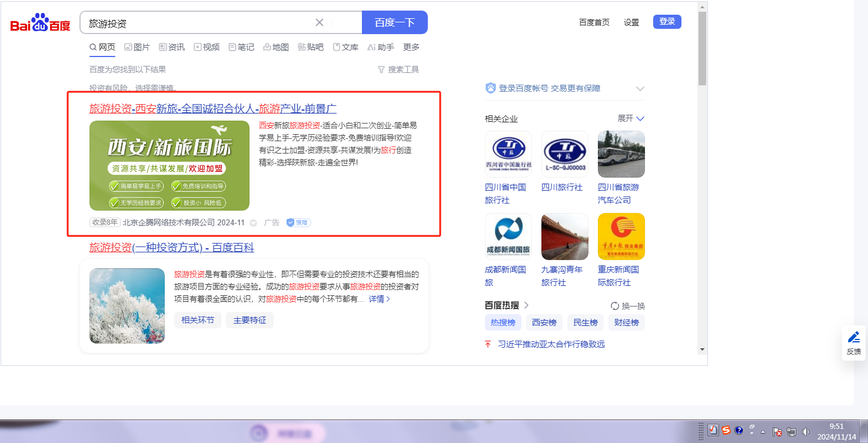Click the 收录8年 tag
The image size is (868, 443).
point(105,222)
